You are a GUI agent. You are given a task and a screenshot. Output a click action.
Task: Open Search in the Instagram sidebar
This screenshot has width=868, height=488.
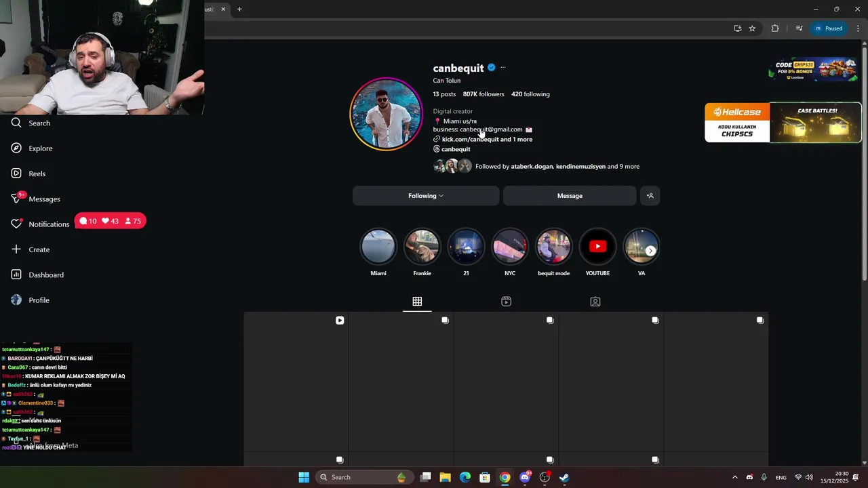click(31, 123)
